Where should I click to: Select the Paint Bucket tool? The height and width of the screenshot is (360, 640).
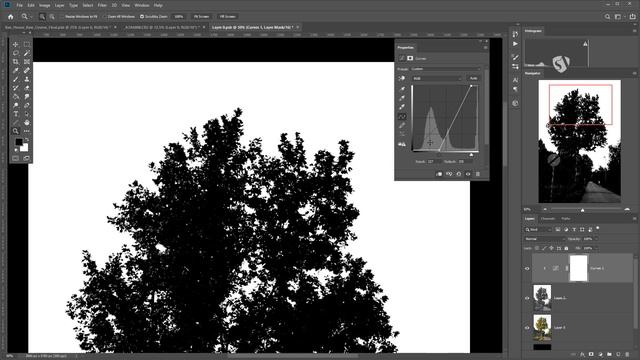click(x=16, y=97)
